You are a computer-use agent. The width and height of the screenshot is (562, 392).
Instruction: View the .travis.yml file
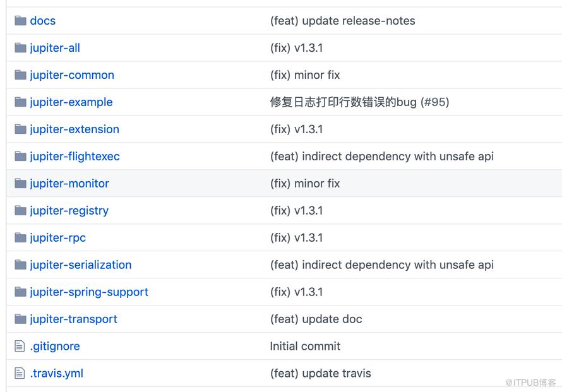[x=57, y=373]
